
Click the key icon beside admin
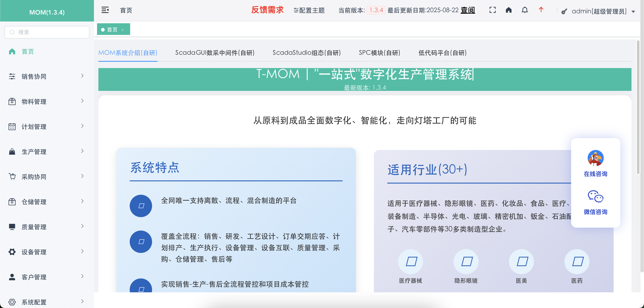click(x=564, y=11)
